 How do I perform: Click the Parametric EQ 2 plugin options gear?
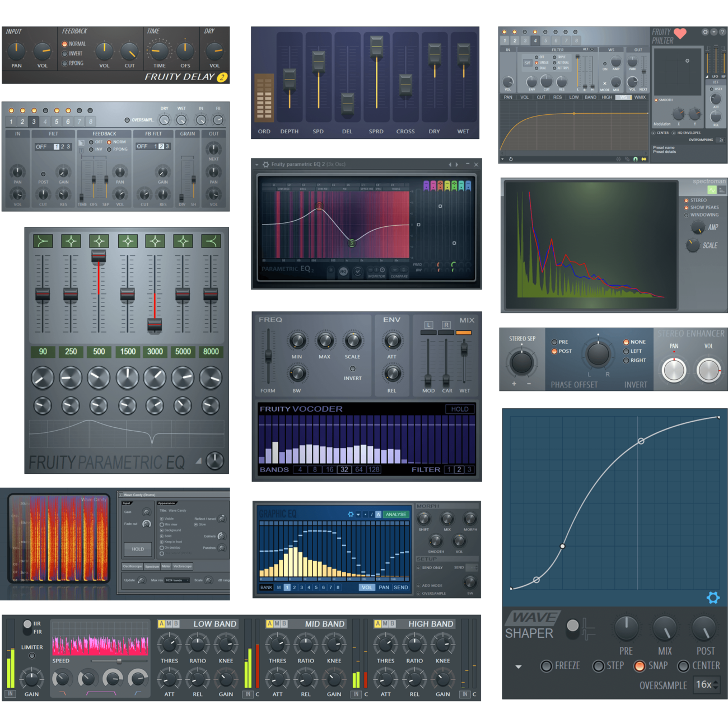(x=266, y=165)
